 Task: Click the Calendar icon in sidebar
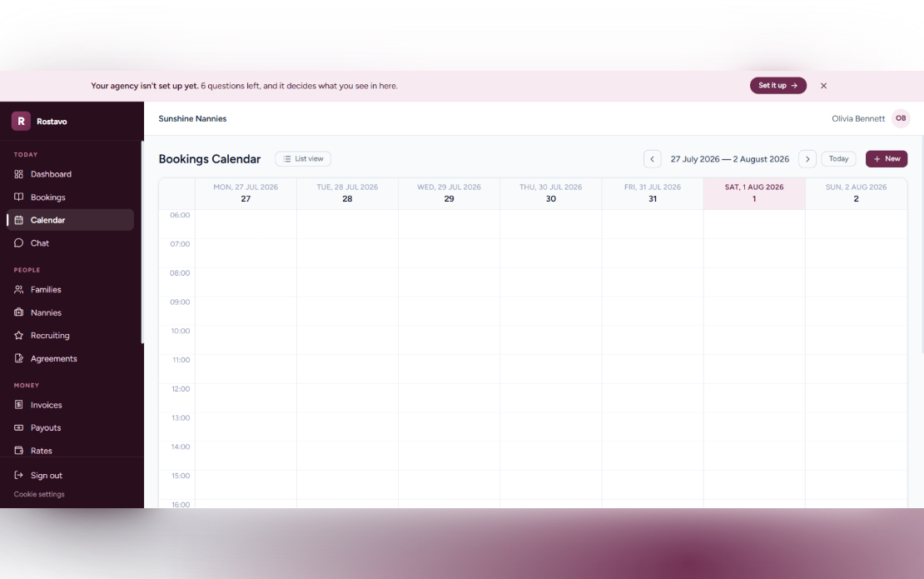[19, 220]
